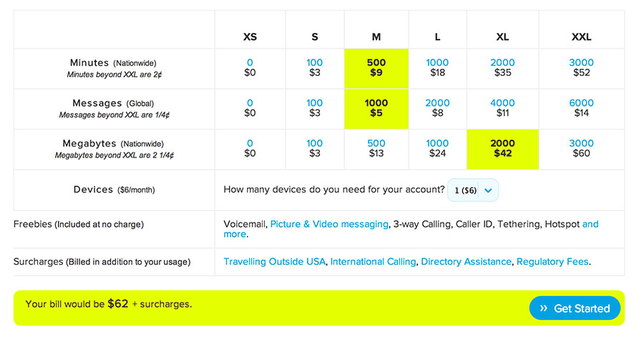Select the 500 minutes M plan
The image size is (644, 337).
[x=376, y=68]
